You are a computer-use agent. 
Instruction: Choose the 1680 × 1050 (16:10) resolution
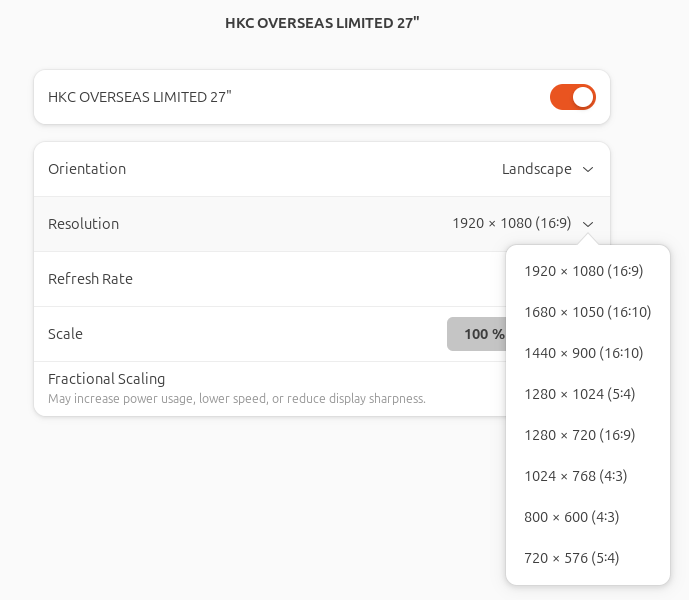point(587,312)
